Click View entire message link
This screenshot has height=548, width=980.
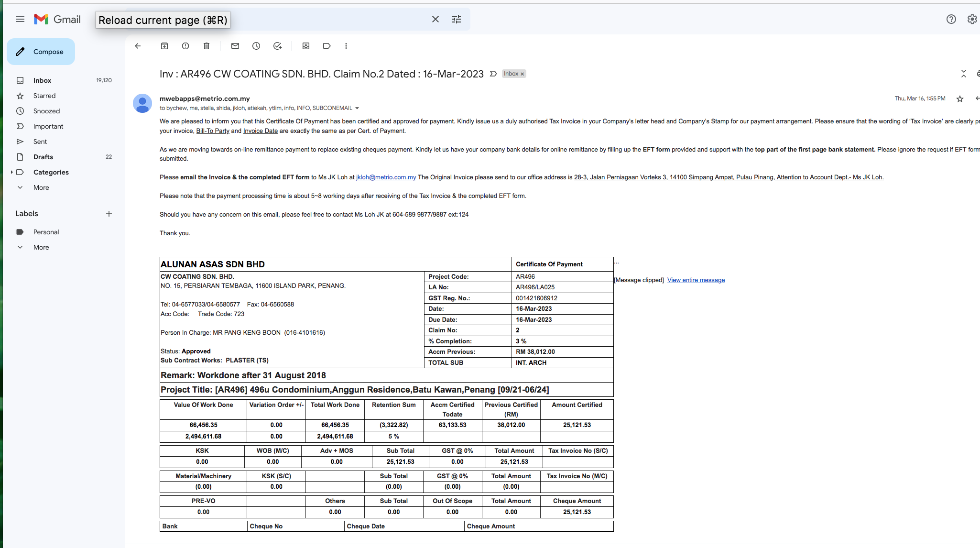(696, 280)
